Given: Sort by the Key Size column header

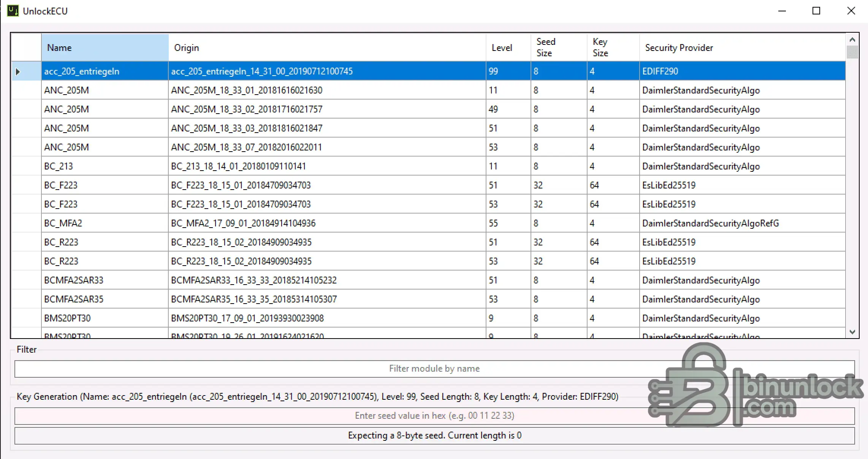Looking at the screenshot, I should 613,47.
